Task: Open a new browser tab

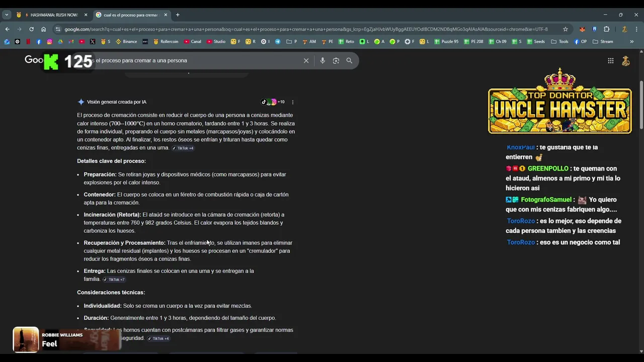Action: [178, 15]
